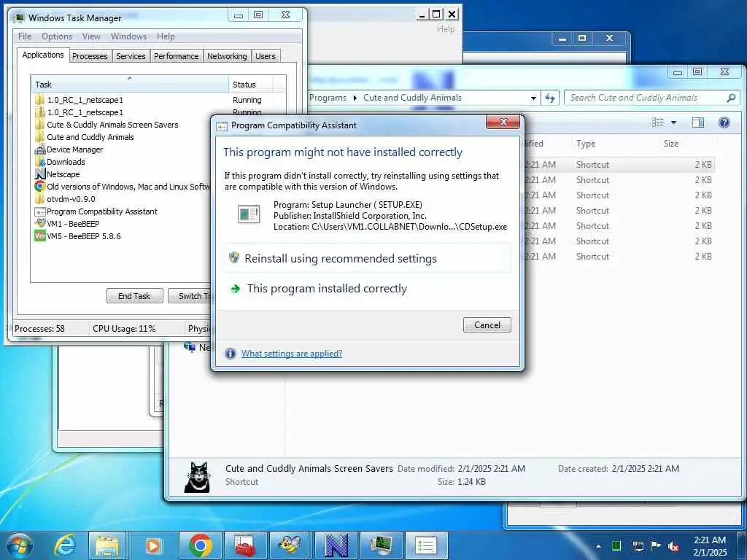The width and height of the screenshot is (747, 560).
Task: Click the shield icon on Reinstall option
Action: [x=234, y=257]
